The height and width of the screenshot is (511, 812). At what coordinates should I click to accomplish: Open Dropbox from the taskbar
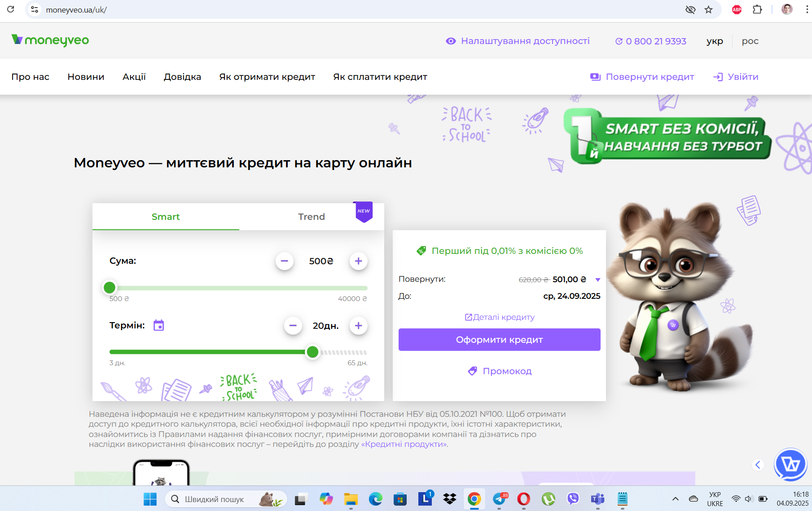pyautogui.click(x=449, y=499)
